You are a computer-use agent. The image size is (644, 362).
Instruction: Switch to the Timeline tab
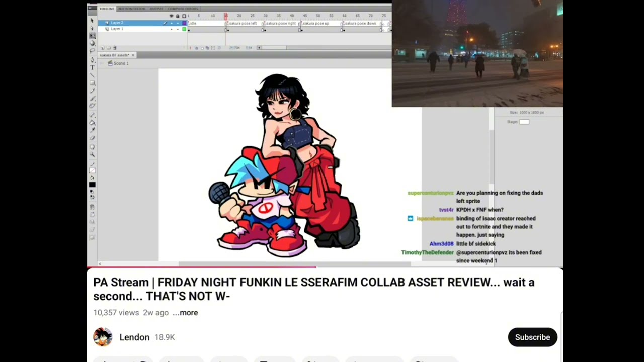107,9
